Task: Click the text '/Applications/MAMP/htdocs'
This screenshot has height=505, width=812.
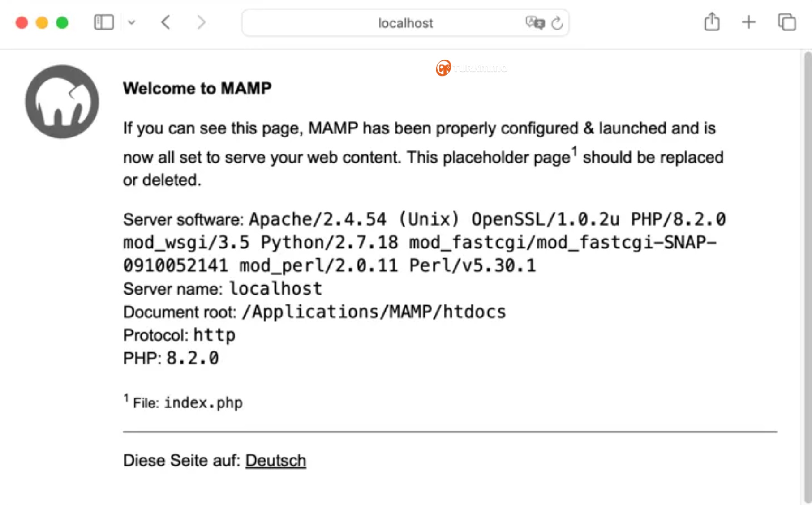Action: (x=374, y=312)
